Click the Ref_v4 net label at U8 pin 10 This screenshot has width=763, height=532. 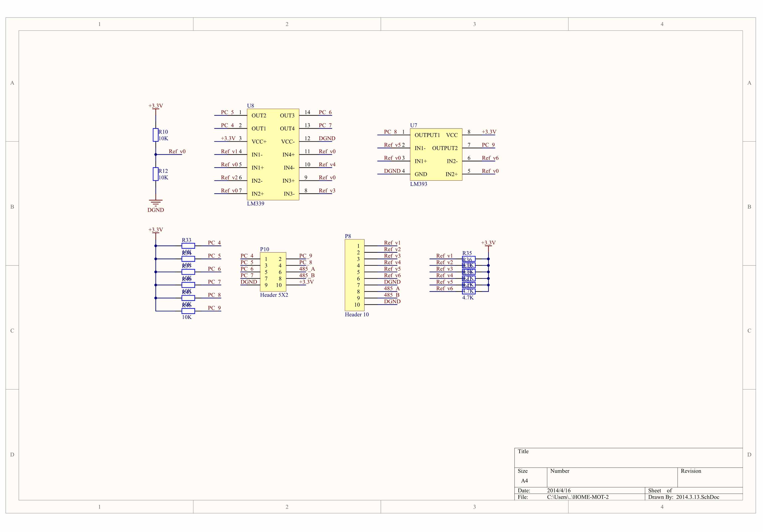327,164
